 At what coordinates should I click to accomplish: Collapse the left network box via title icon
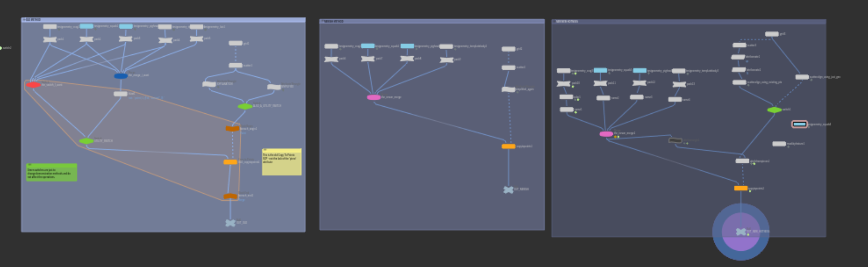(24, 19)
